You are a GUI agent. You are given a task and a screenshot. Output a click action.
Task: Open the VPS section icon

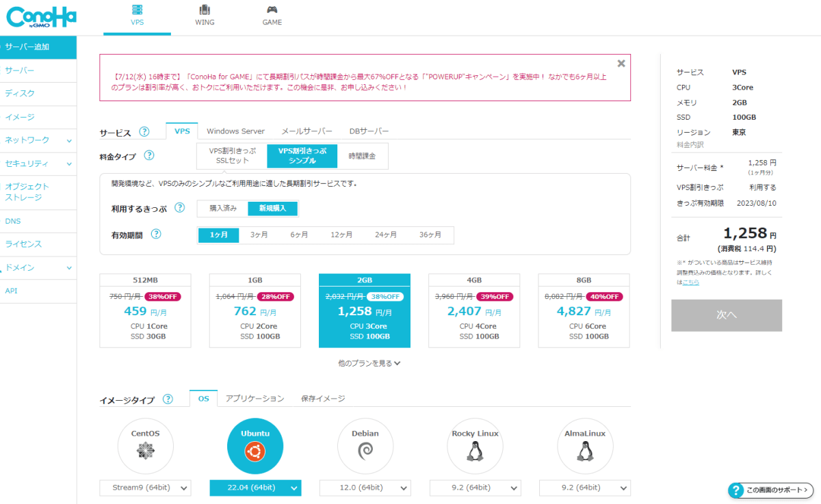click(x=138, y=10)
